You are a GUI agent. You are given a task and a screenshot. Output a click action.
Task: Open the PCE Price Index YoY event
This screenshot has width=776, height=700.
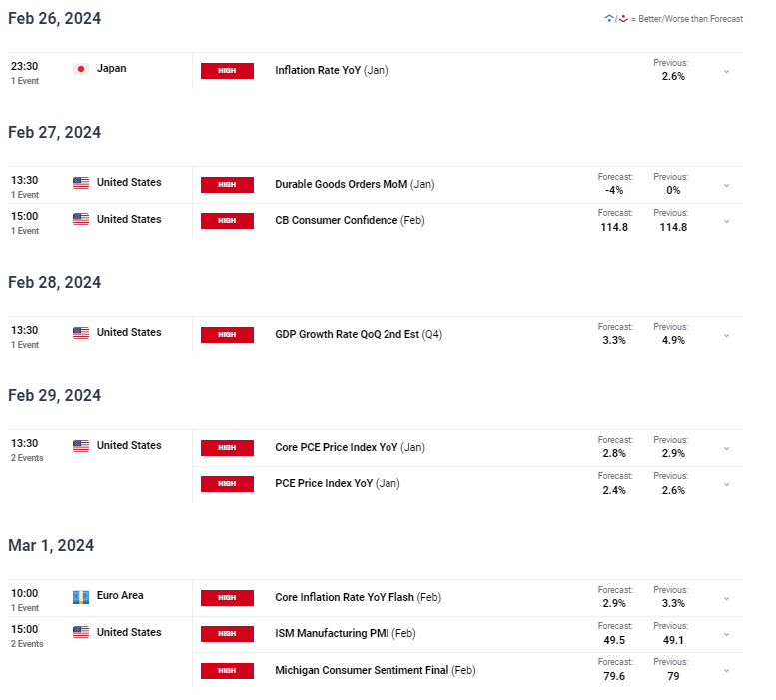point(337,484)
